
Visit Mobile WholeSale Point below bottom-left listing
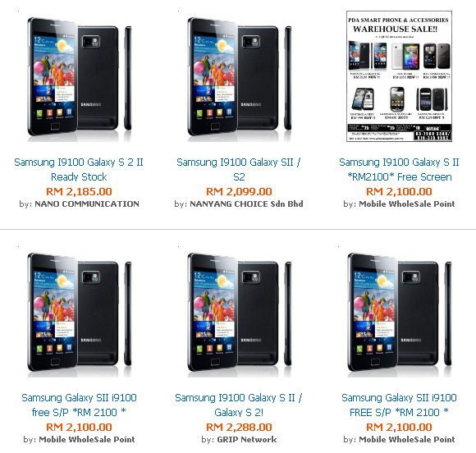click(x=87, y=439)
